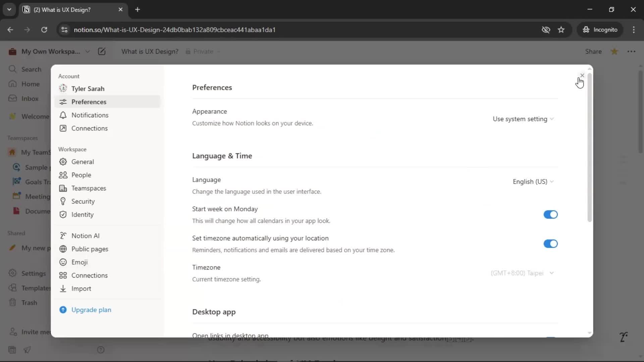Click the Goals Tracker page icon
This screenshot has height=362, width=644.
pyautogui.click(x=16, y=182)
